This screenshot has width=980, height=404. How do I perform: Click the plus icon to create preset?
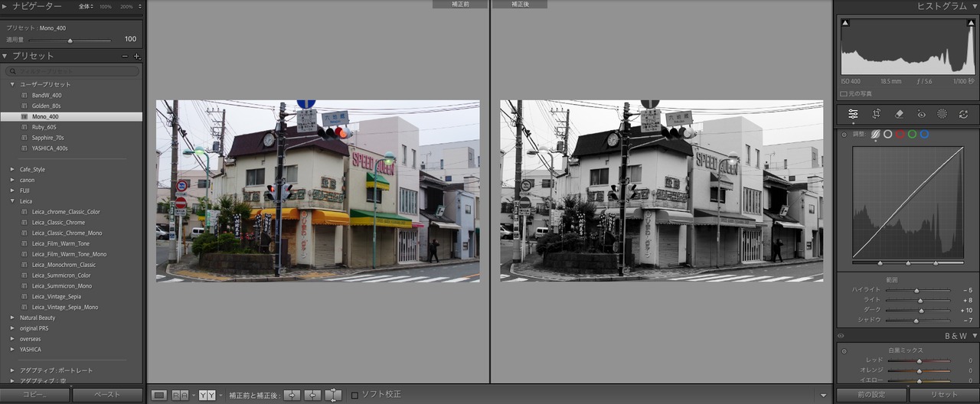point(137,57)
